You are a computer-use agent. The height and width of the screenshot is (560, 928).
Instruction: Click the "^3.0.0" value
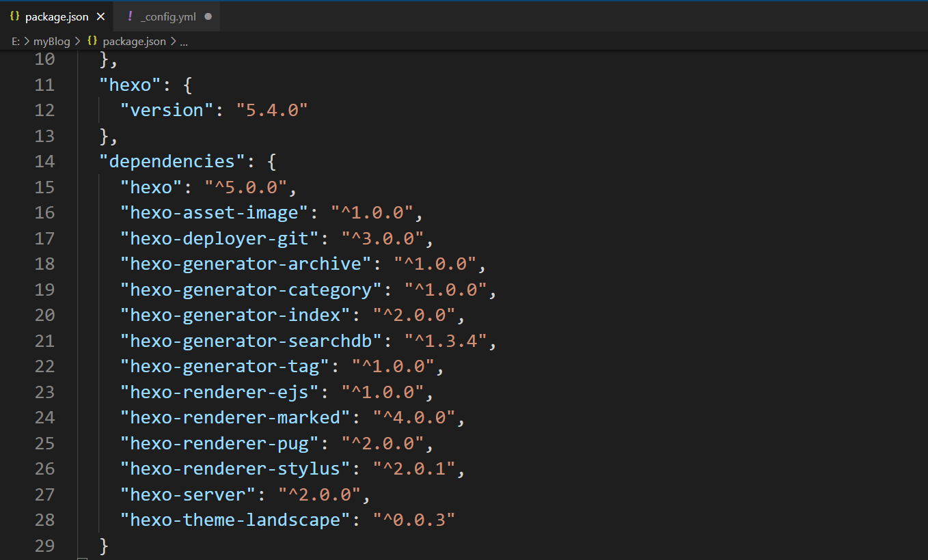[383, 238]
